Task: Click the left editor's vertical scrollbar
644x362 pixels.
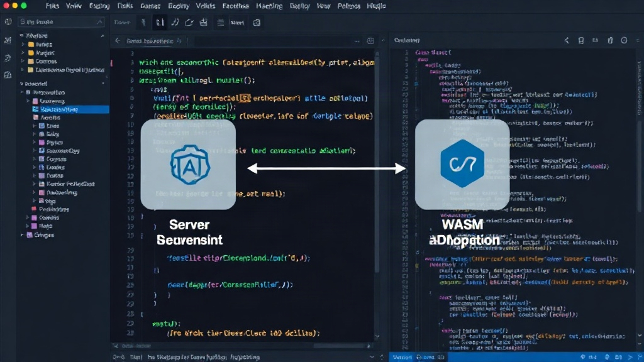Action: point(377,164)
